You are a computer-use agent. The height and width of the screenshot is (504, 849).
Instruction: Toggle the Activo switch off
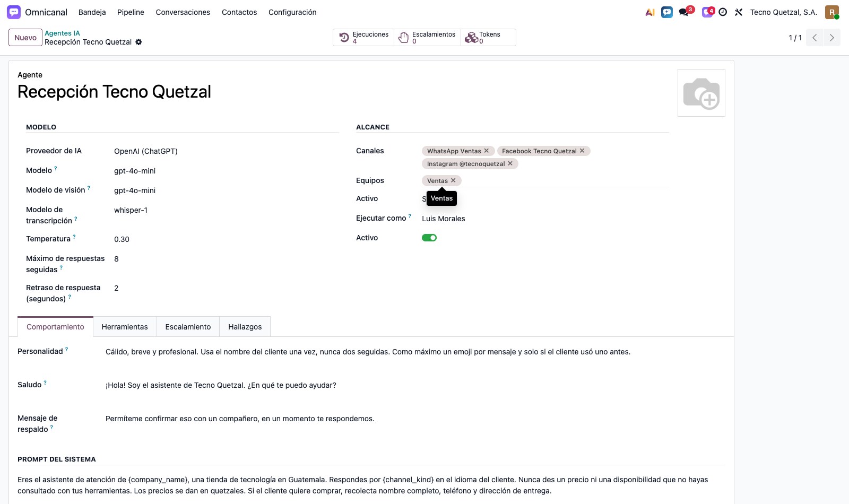[x=429, y=238]
